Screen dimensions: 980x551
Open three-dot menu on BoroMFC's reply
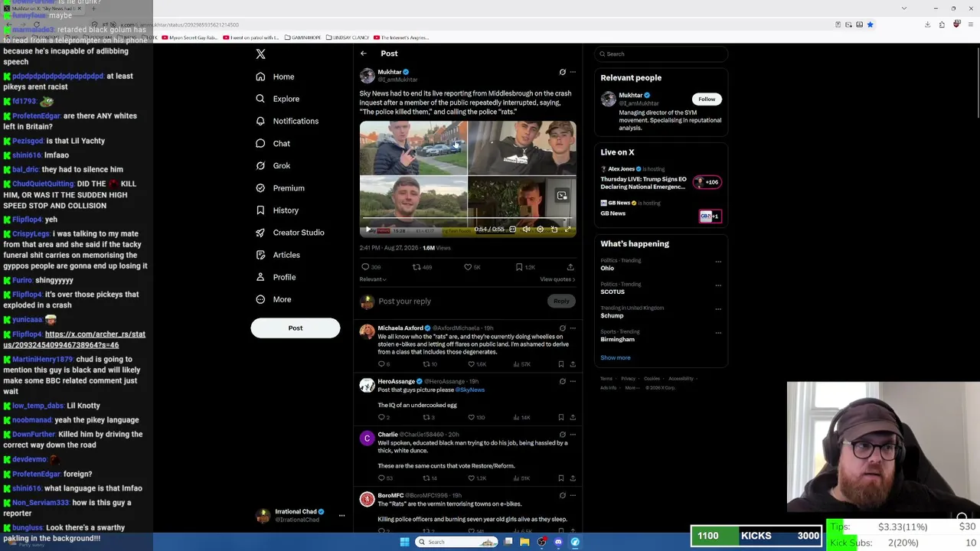(x=573, y=495)
